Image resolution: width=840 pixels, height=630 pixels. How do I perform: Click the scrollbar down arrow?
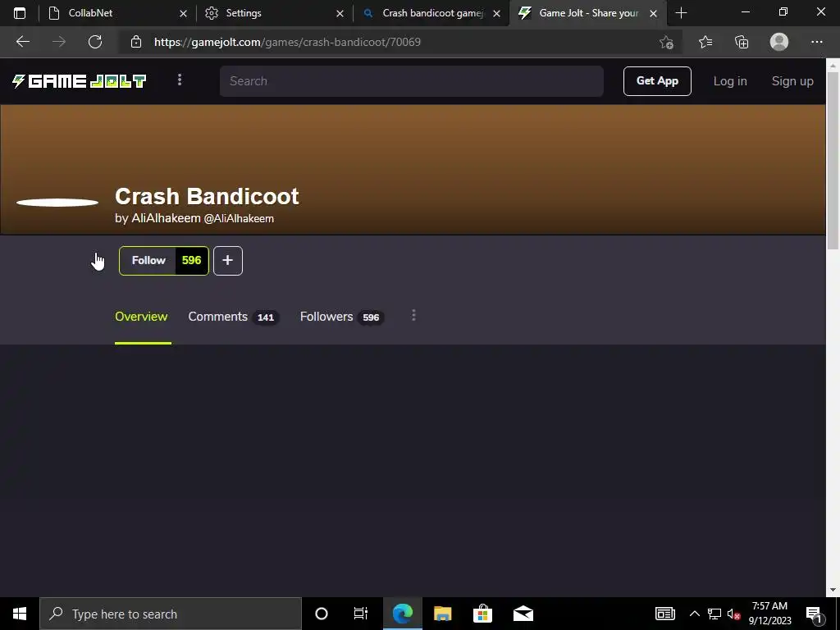point(833,590)
